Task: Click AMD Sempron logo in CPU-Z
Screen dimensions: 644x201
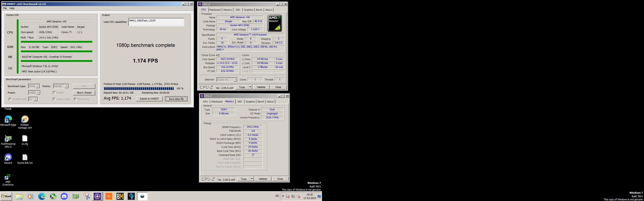Action: pos(275,23)
